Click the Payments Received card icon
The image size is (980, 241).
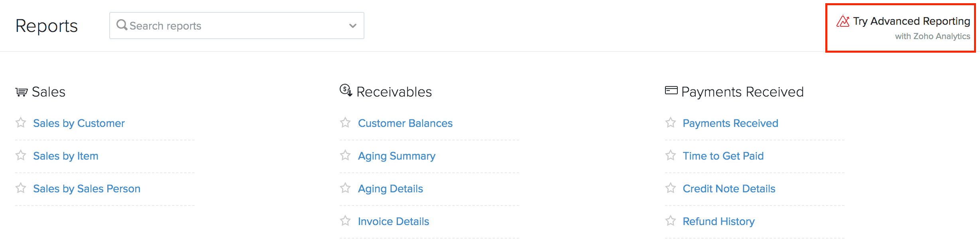click(671, 91)
